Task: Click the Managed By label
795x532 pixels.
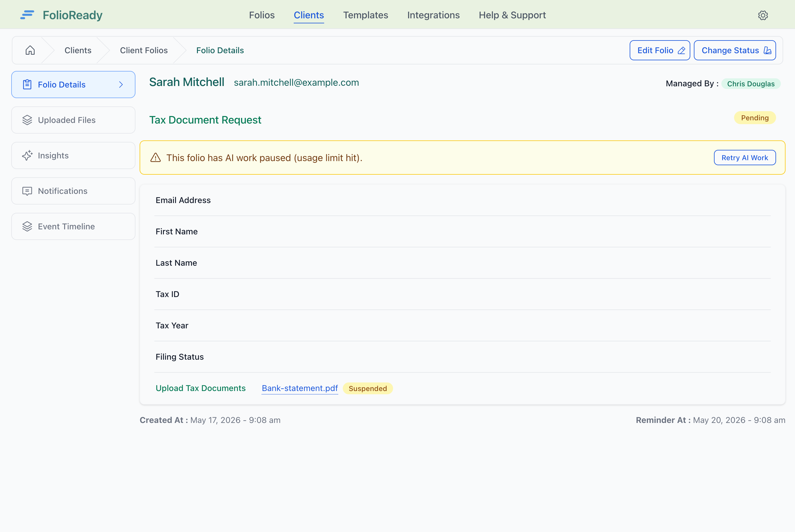Action: 692,83
